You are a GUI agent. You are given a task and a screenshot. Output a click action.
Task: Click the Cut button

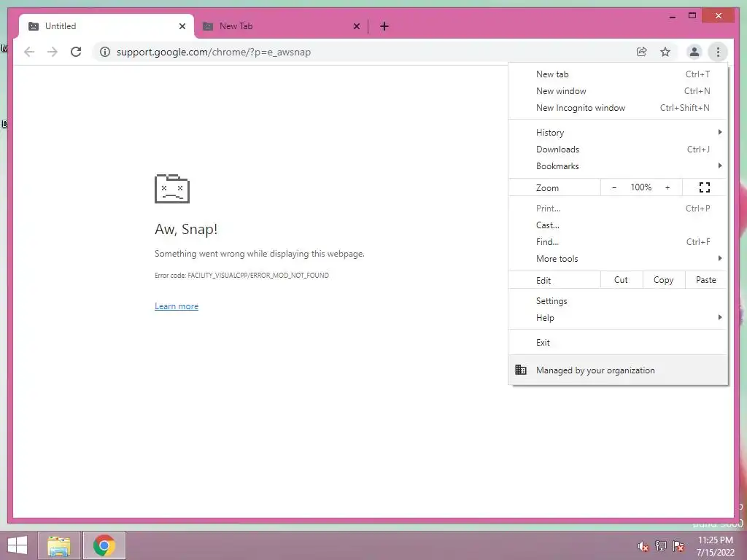(x=622, y=280)
